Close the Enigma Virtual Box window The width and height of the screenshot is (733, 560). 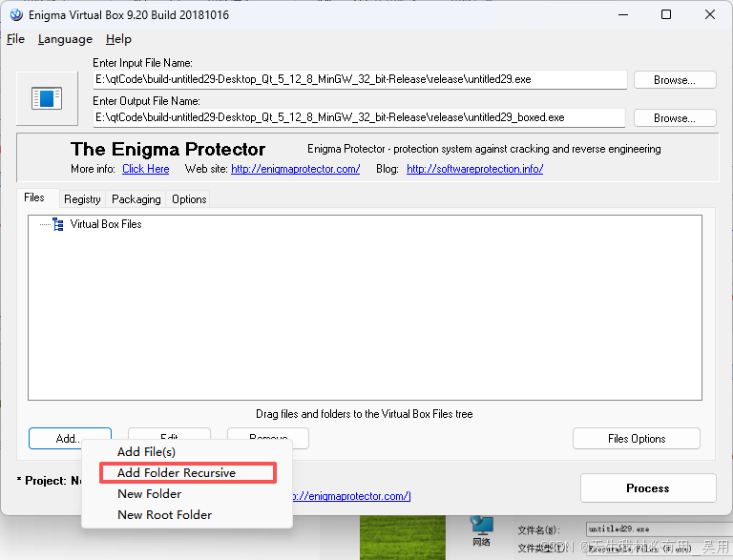coord(710,14)
